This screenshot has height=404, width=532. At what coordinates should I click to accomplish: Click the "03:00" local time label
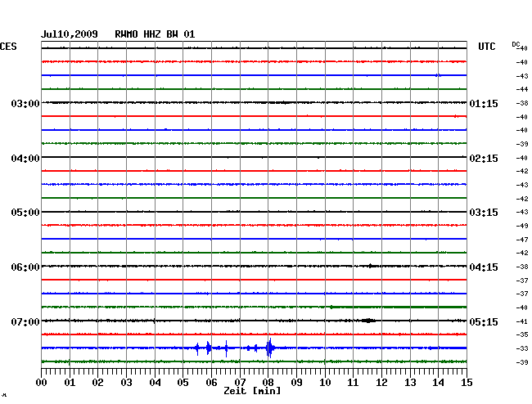point(25,103)
